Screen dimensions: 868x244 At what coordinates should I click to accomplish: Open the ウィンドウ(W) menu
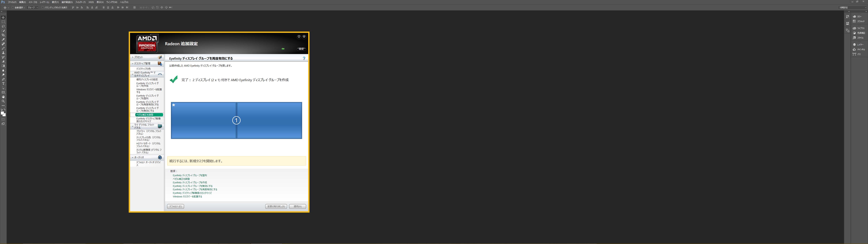[x=112, y=2]
